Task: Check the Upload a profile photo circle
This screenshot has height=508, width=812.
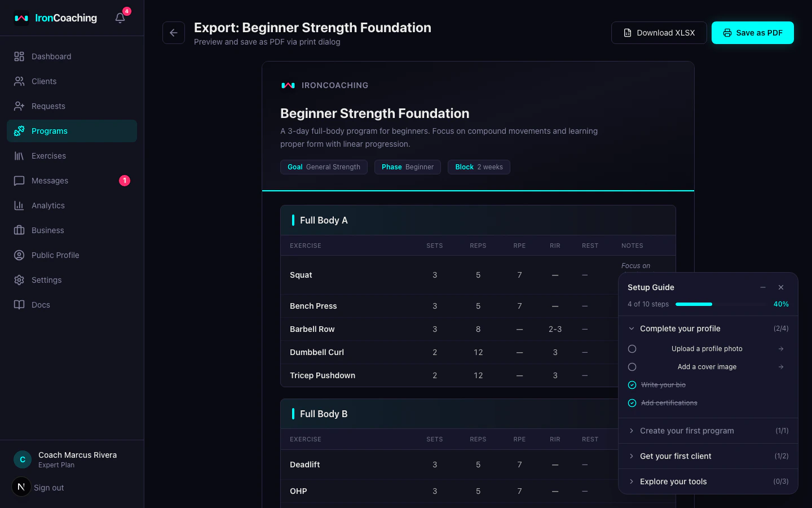Action: 632,349
